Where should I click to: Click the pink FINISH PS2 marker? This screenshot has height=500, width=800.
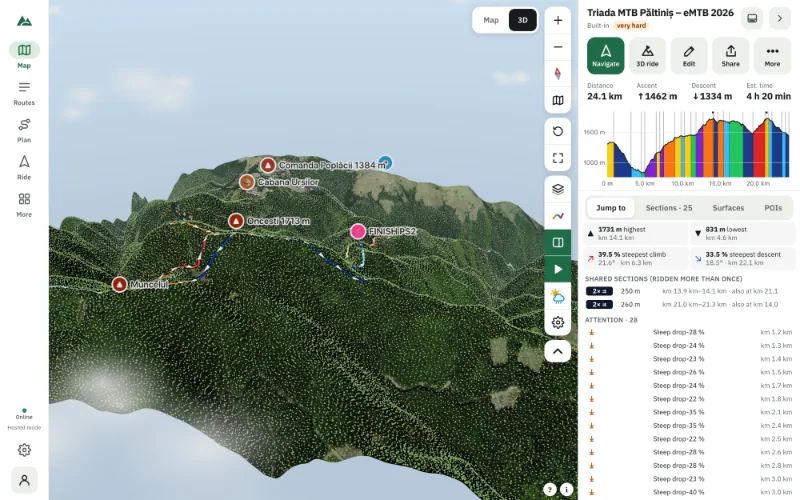[358, 231]
